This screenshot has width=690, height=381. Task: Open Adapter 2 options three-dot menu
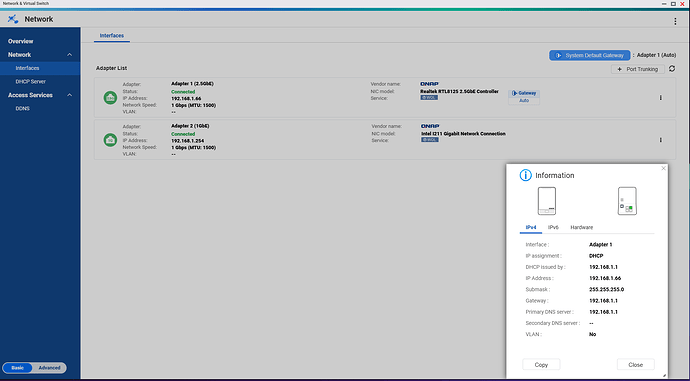pos(660,140)
